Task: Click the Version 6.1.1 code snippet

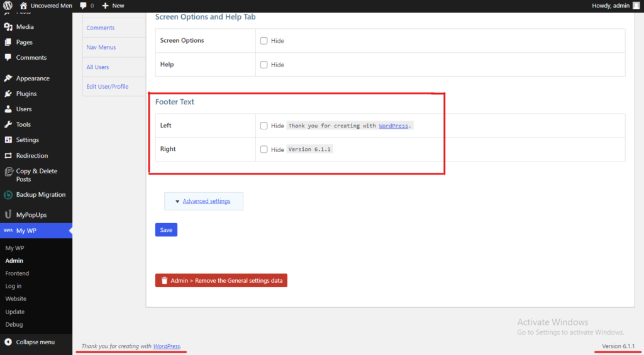Action: 309,150
